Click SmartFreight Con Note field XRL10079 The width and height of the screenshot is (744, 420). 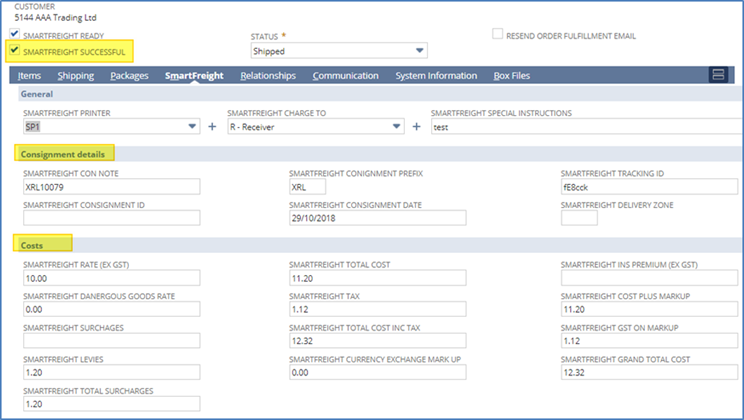(x=112, y=187)
